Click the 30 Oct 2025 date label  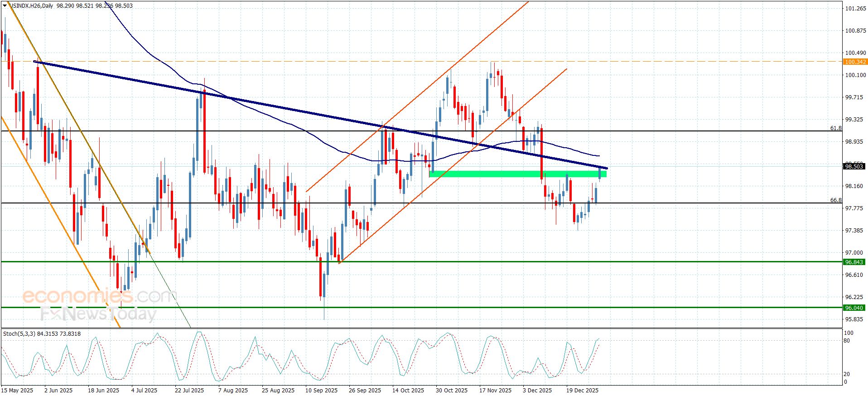click(x=451, y=391)
